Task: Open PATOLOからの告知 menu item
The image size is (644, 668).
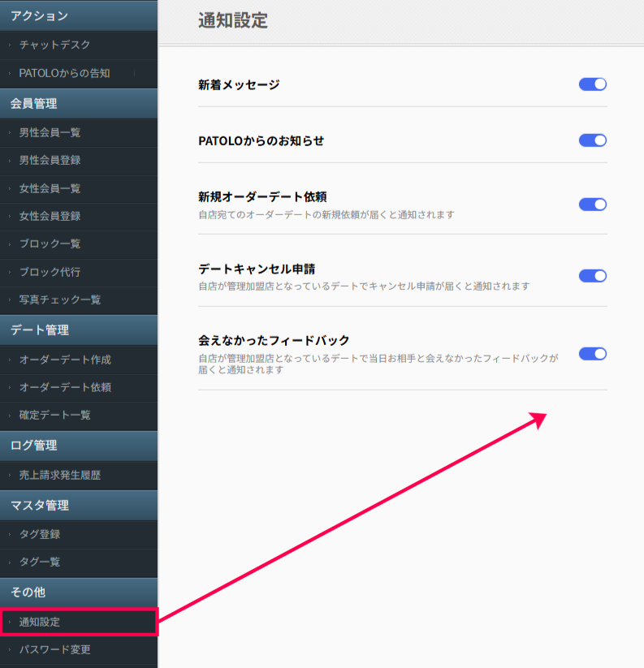Action: pos(64,73)
